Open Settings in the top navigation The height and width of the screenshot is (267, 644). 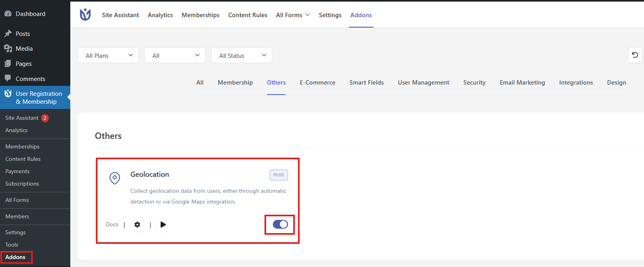coord(330,15)
